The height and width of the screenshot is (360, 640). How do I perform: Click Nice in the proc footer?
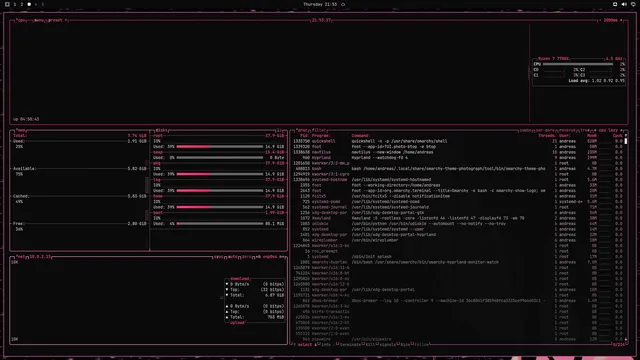click(x=405, y=344)
